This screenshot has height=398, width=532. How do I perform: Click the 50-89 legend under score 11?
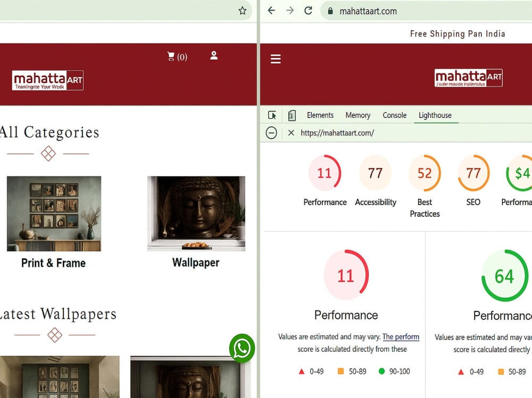[352, 371]
